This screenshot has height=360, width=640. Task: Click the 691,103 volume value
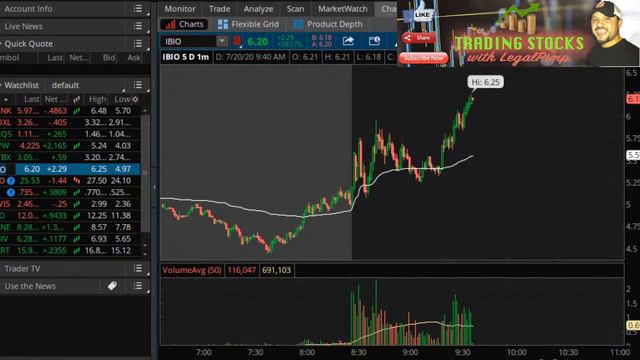276,270
